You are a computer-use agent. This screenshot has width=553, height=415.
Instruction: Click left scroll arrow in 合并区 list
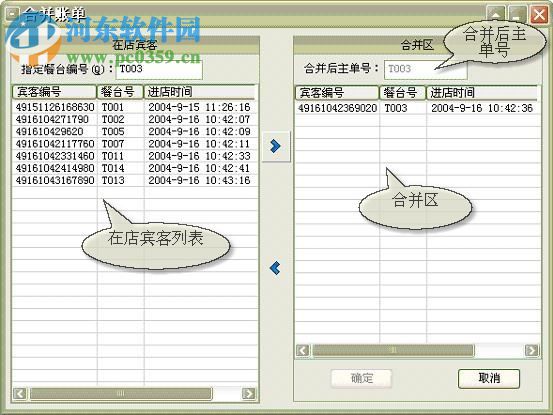[303, 350]
